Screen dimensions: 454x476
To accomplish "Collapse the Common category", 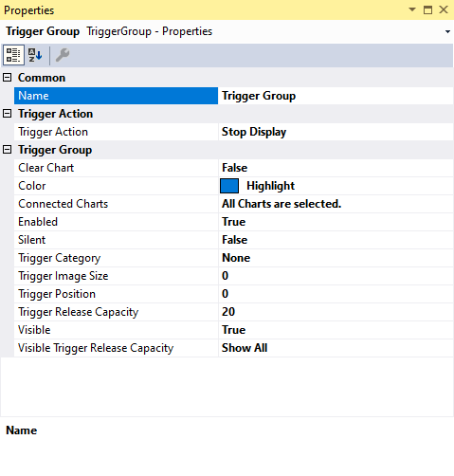I will click(x=7, y=78).
